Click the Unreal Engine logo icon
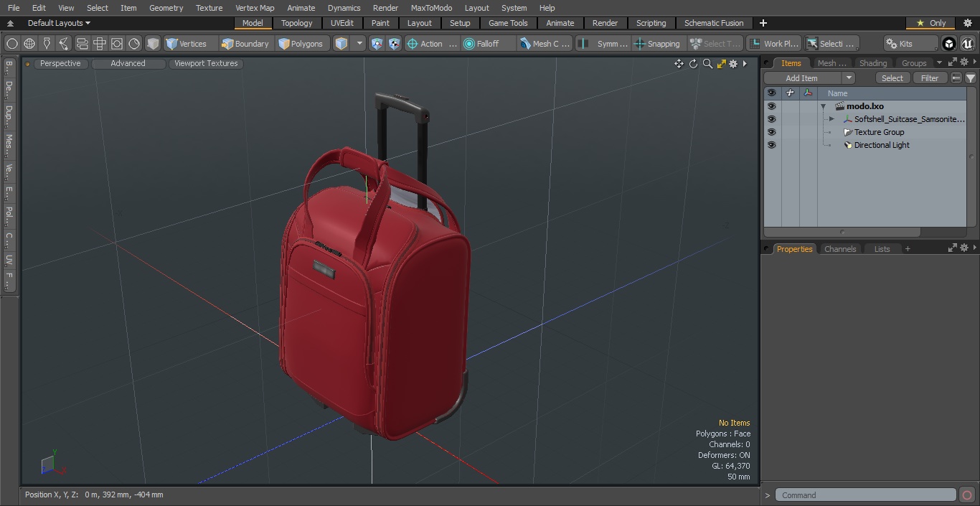Image resolution: width=980 pixels, height=506 pixels. [967, 44]
